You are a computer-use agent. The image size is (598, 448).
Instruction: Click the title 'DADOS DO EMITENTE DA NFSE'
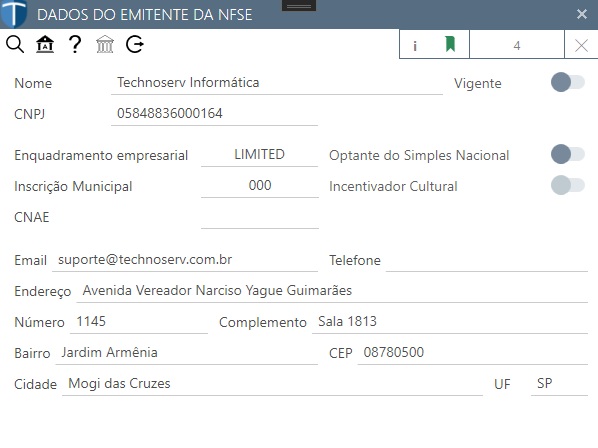click(145, 15)
